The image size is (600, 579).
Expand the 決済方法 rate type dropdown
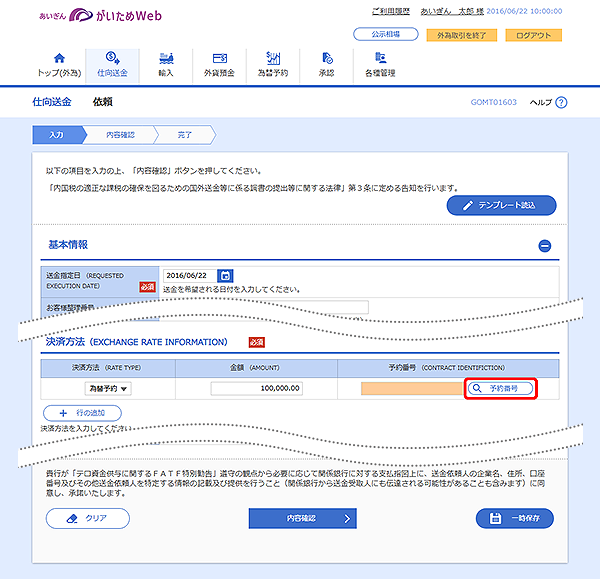pos(109,388)
